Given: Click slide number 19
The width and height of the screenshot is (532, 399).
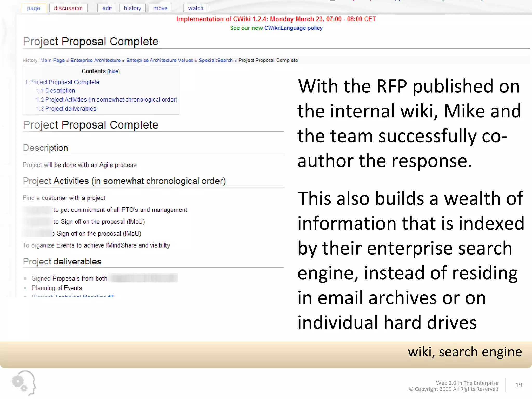Looking at the screenshot, I should tap(519, 385).
